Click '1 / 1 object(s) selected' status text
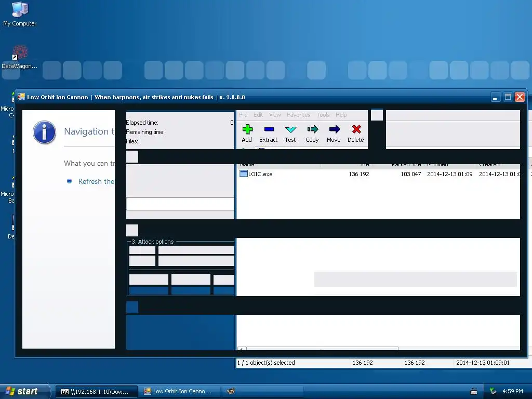The width and height of the screenshot is (532, 399). tap(266, 363)
